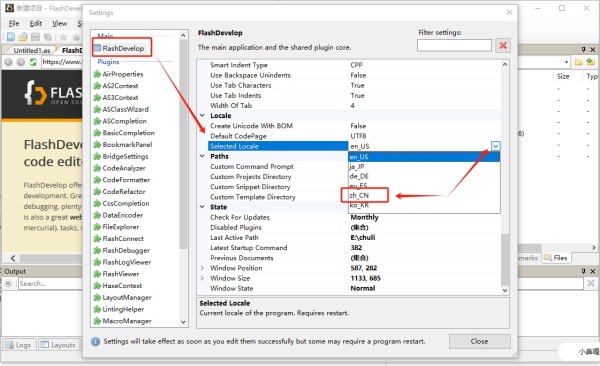Open the Selected Locale dropdown arrow

tap(496, 146)
